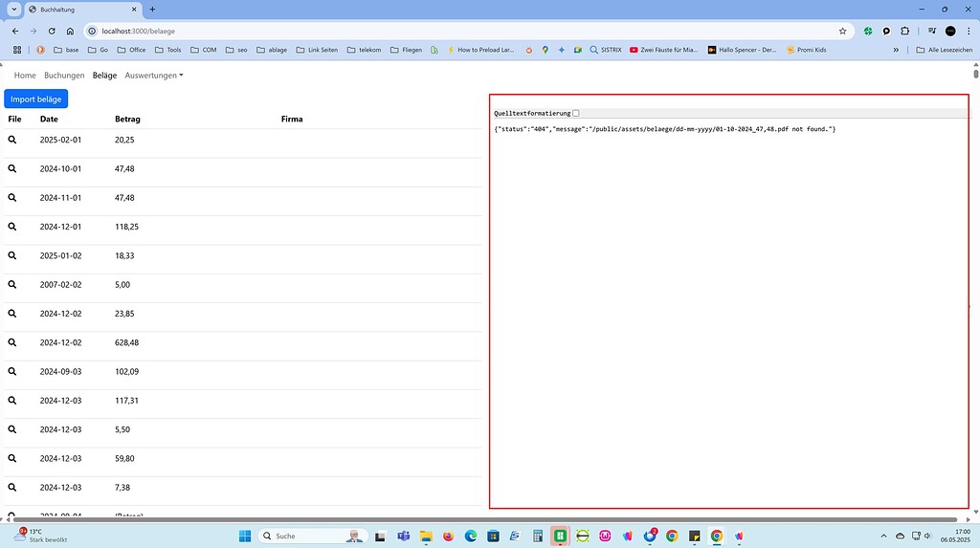Open the Calculator taskbar icon
The image size is (980, 548).
[538, 536]
